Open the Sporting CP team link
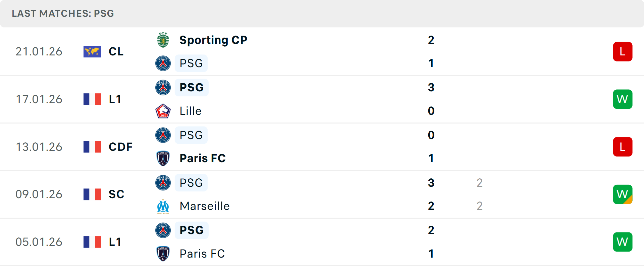The width and height of the screenshot is (644, 266). [213, 40]
